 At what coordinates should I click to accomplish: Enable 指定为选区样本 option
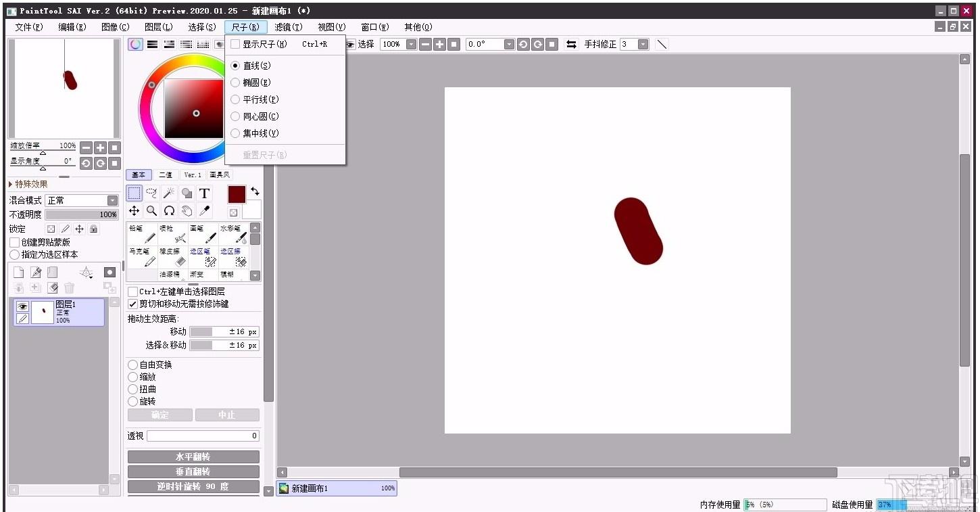(x=15, y=254)
